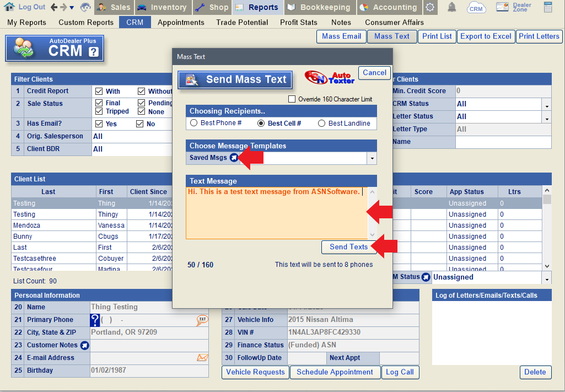Click the Name filter input field
Screen dimensions: 565x392
point(503,142)
